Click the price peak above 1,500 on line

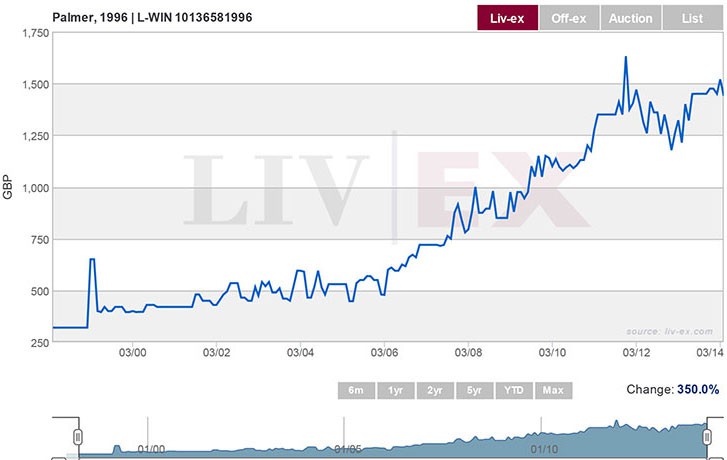click(626, 58)
